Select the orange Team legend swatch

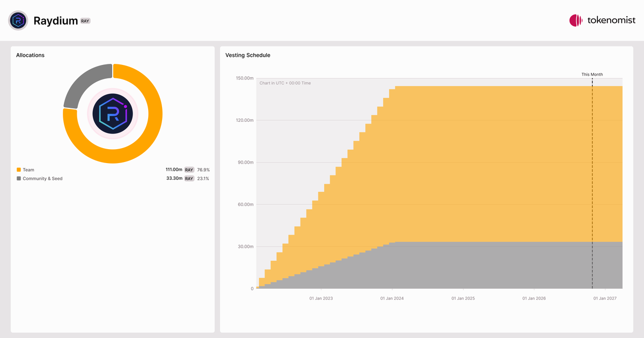(x=19, y=170)
